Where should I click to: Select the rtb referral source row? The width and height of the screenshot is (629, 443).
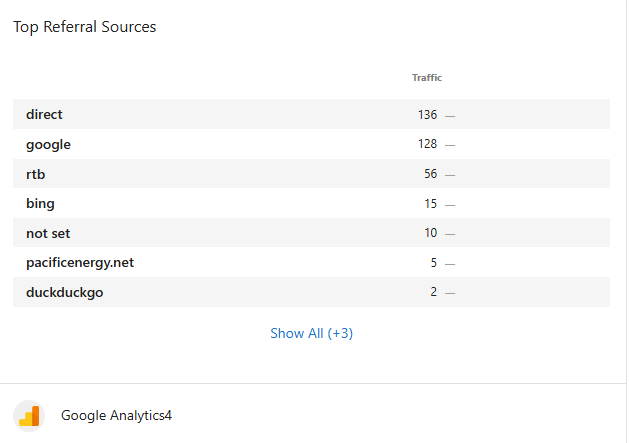[36, 174]
